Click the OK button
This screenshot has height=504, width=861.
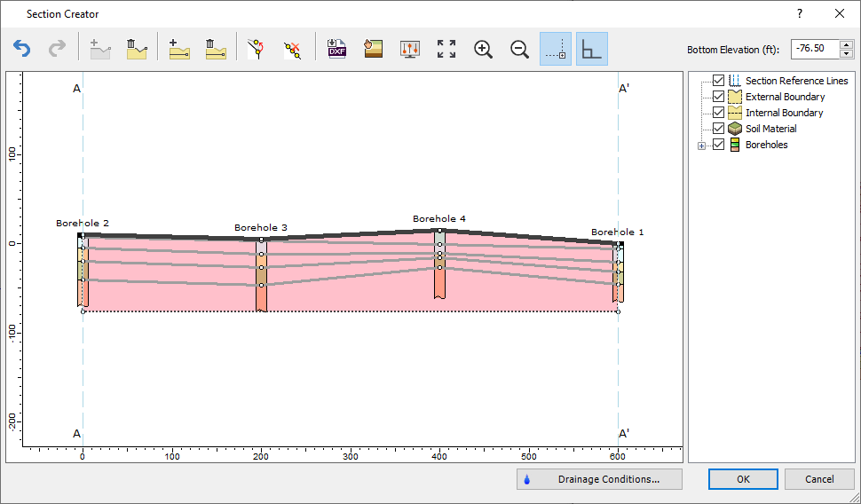point(743,479)
